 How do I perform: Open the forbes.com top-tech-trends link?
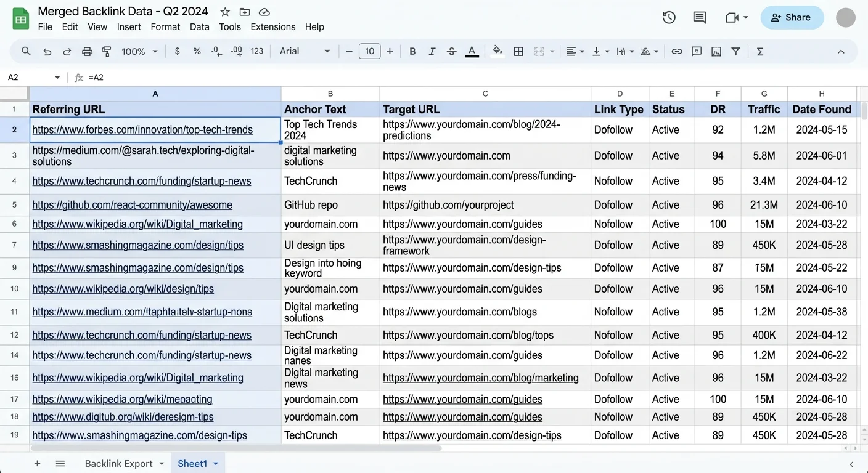coord(142,130)
